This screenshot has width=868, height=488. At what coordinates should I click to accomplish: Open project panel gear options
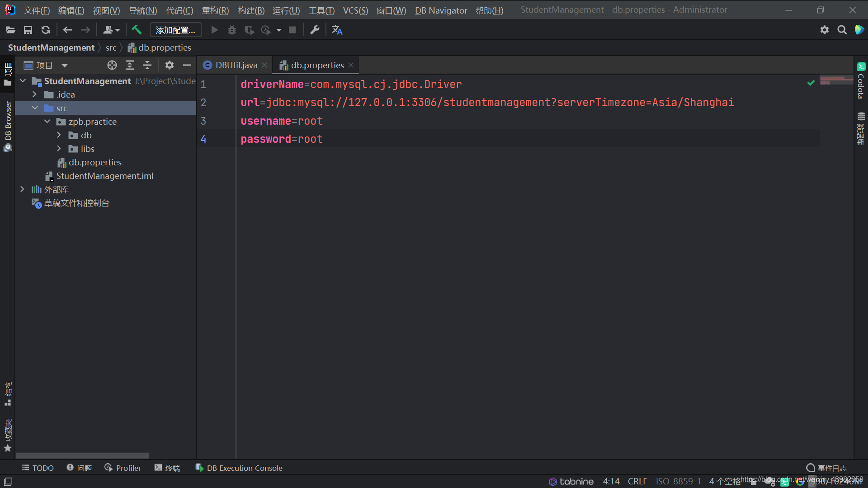tap(170, 65)
